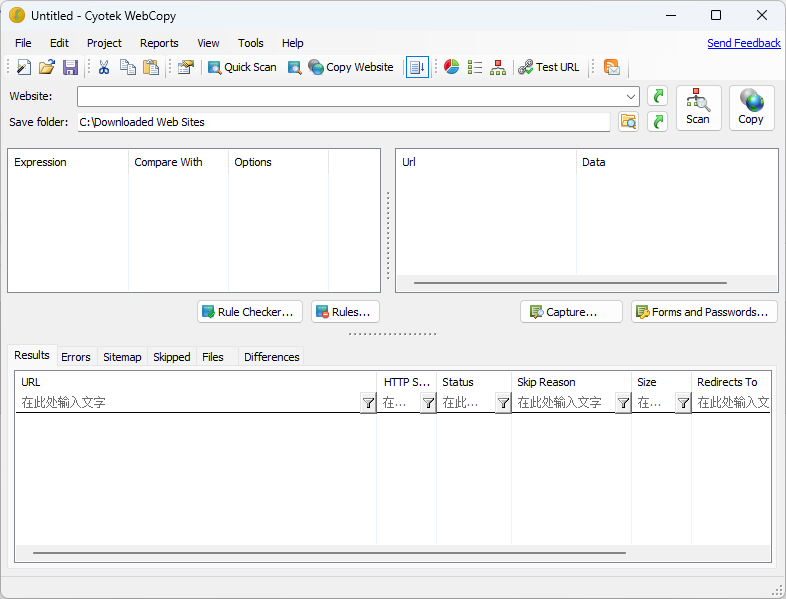Open the Tools menu
Screen dimensions: 786x599
click(251, 43)
